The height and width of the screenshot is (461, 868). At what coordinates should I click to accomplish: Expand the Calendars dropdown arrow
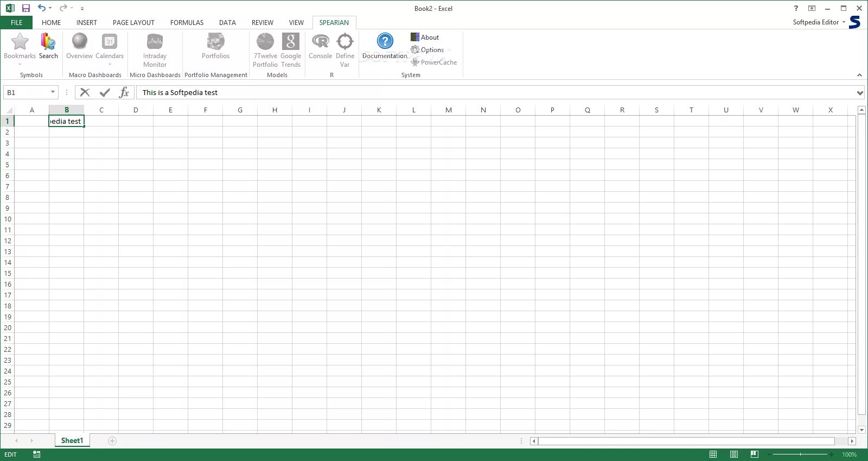[110, 65]
